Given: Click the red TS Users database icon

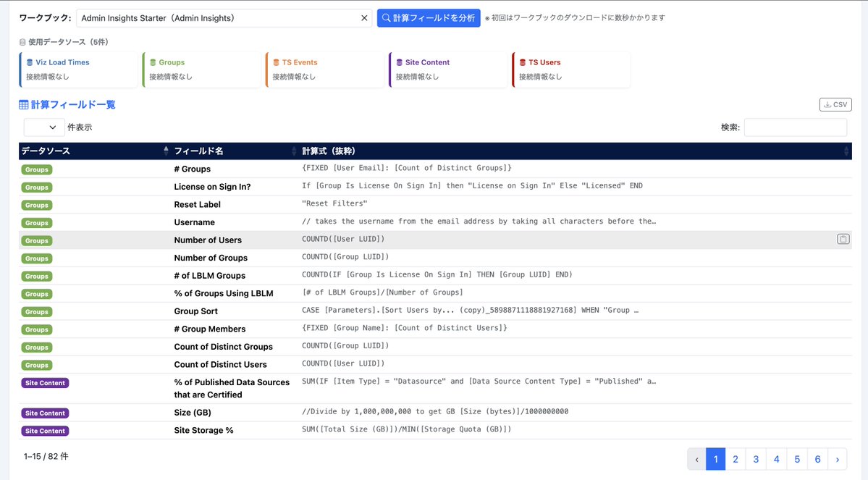Looking at the screenshot, I should pos(523,62).
